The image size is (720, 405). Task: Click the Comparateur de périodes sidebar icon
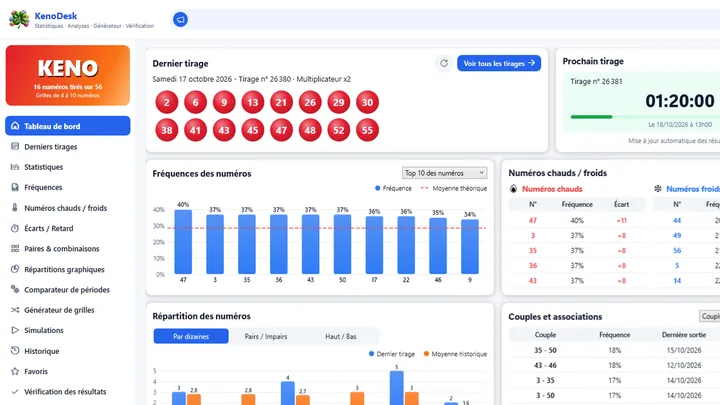[x=15, y=289]
